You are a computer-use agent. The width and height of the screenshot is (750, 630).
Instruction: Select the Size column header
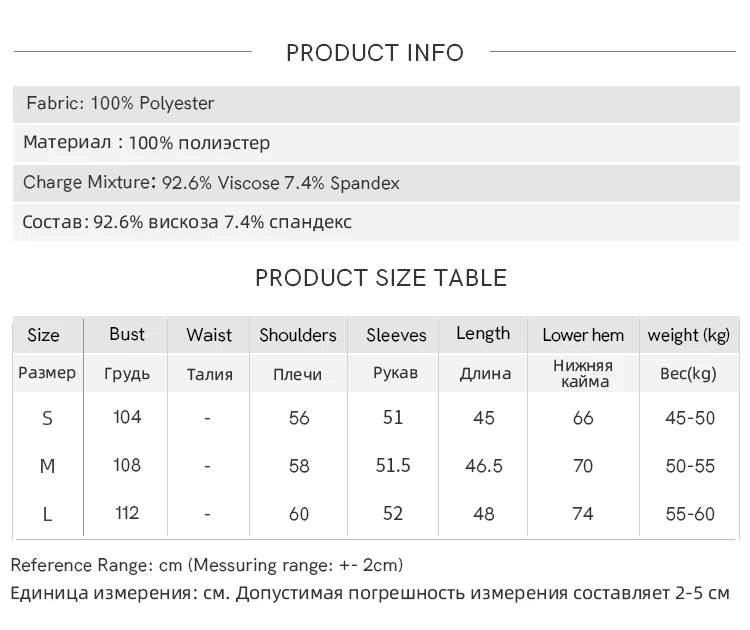pos(44,335)
